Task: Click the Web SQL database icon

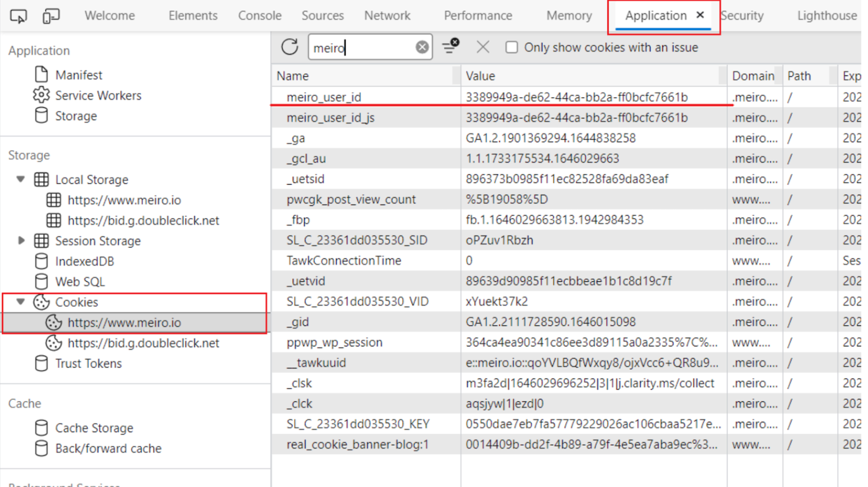Action: pos(41,282)
